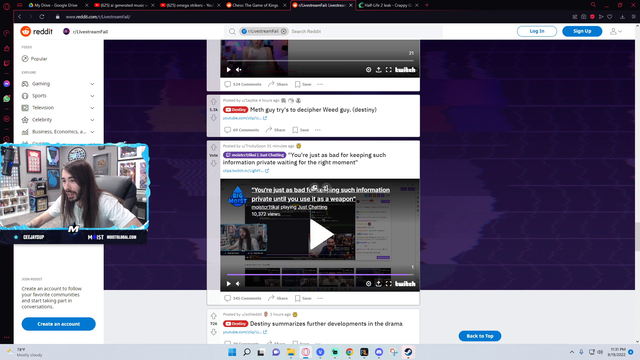Viewport: 640px width, 360px height.
Task: Open the r/LivestreamFail community header link
Action: point(85,31)
